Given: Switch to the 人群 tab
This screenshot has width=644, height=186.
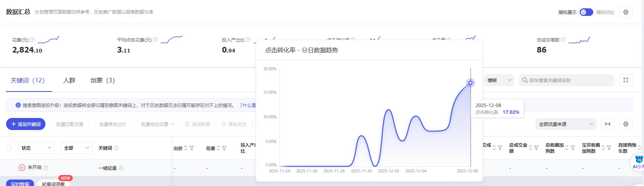Looking at the screenshot, I should coord(69,80).
